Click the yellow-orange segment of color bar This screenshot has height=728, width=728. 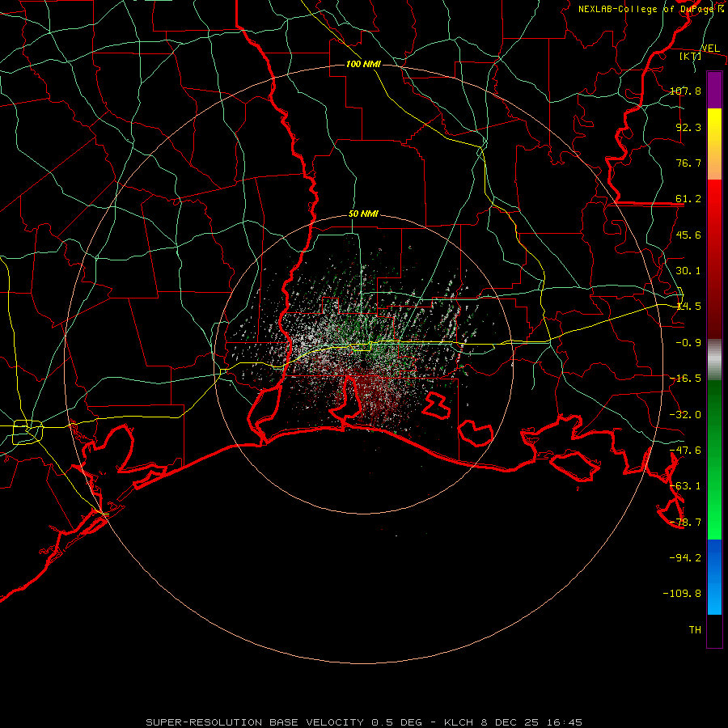tap(714, 144)
